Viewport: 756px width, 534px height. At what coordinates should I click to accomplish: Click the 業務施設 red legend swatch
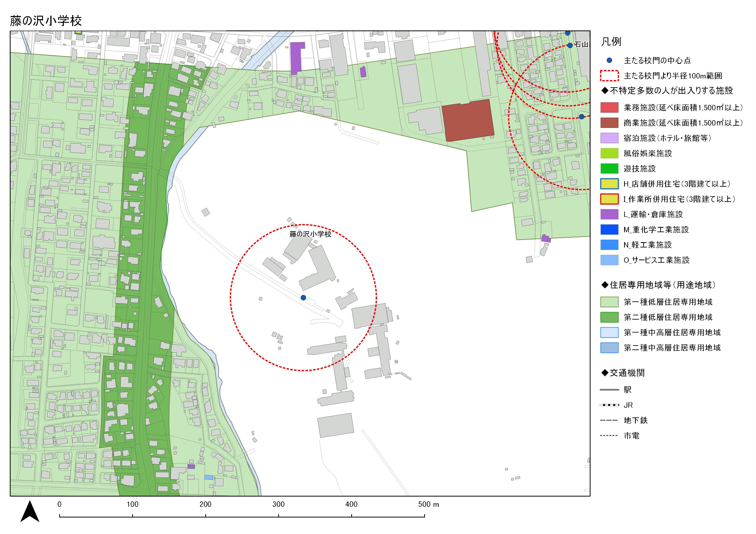tap(609, 108)
